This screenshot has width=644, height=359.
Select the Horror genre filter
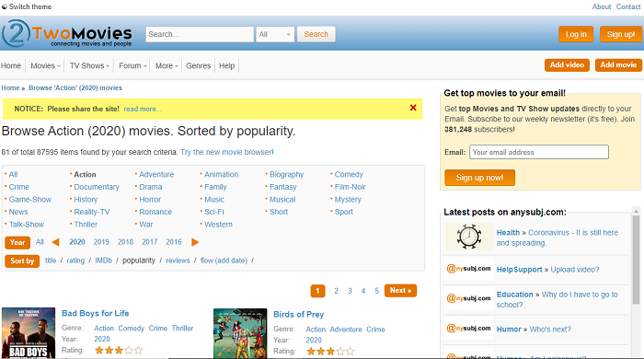[150, 200]
